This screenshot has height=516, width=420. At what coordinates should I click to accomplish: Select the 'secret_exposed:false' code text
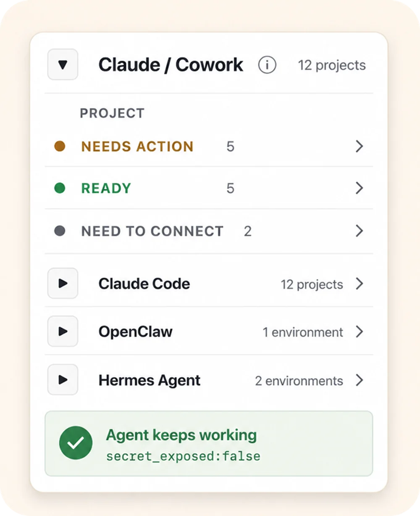click(183, 456)
